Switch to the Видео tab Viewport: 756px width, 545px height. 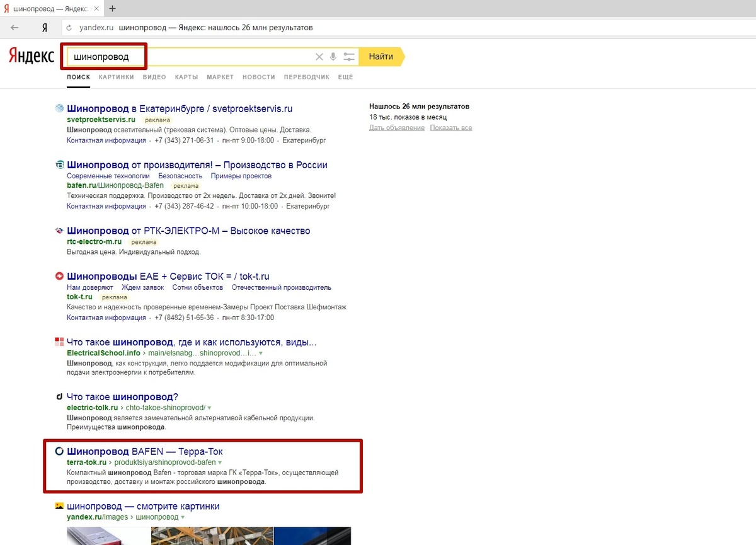coord(154,77)
